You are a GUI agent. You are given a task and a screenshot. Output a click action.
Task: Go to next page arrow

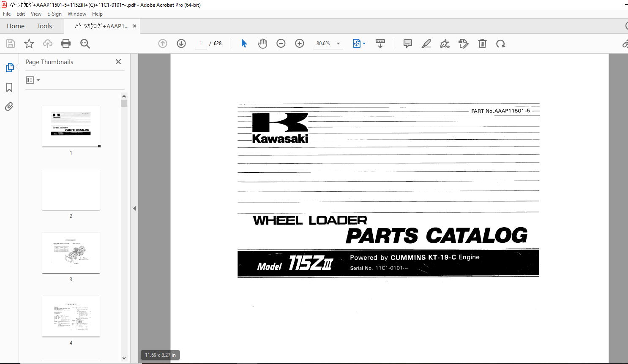pos(181,43)
